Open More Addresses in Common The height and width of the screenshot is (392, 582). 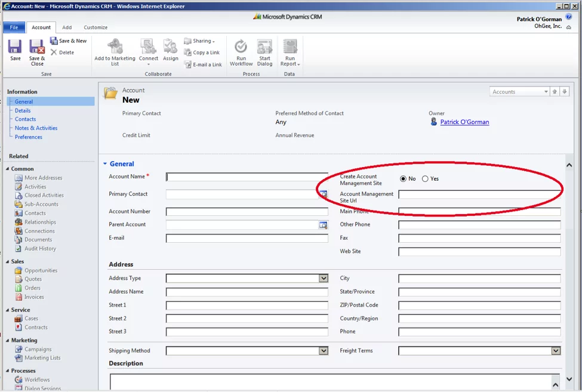(x=39, y=178)
